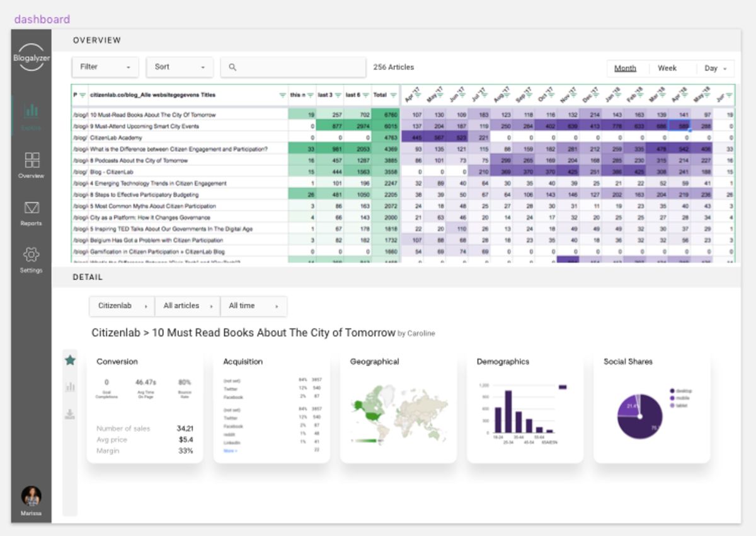The height and width of the screenshot is (536, 756).
Task: Click the Total cell showing 4763
Action: coord(385,137)
